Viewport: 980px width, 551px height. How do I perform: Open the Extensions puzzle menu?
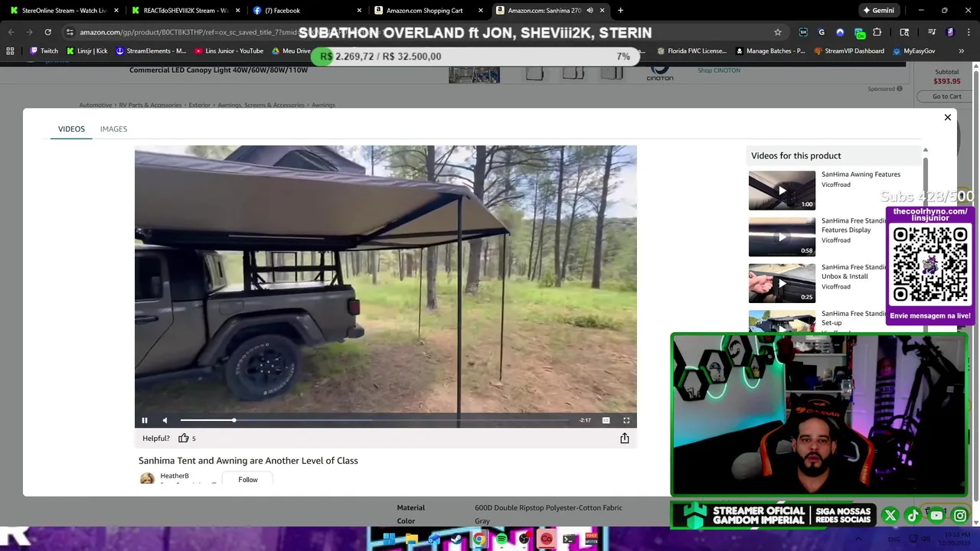click(877, 32)
